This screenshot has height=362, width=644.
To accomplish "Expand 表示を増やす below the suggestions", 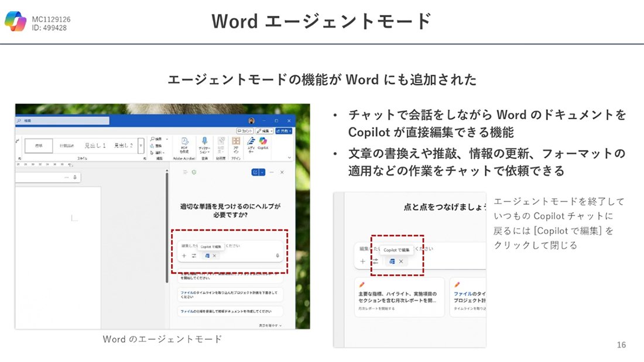I will click(x=270, y=326).
